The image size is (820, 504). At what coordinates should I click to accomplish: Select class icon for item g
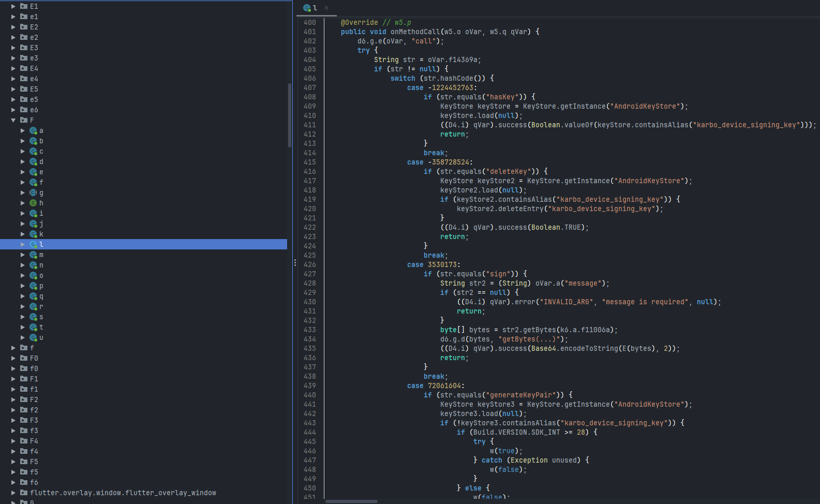(33, 192)
